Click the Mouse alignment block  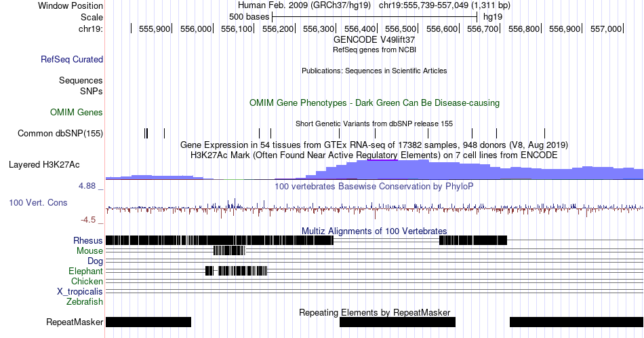point(229,250)
